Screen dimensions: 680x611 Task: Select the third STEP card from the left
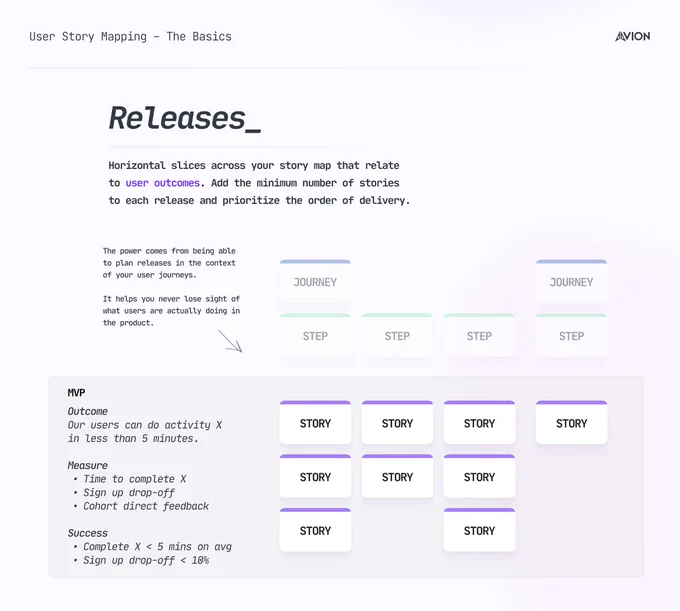tap(479, 335)
